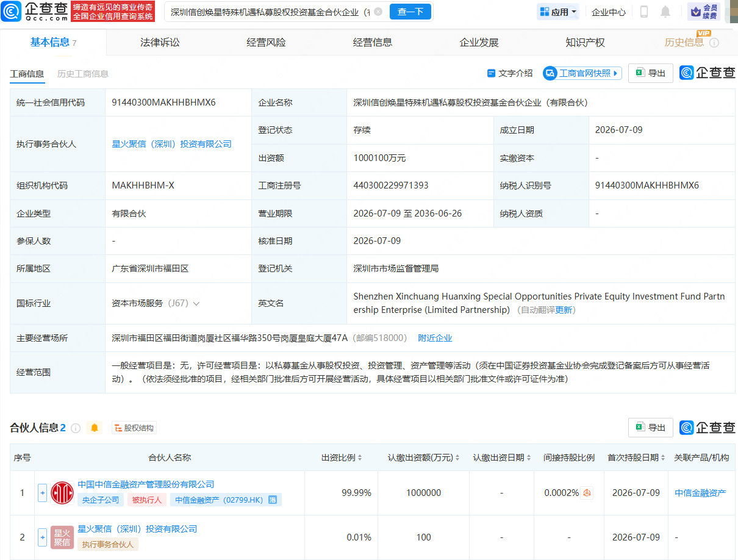Screen dimensions: 738x560
Task: Click the 港 stock icon after 02799.HK
Action: tap(273, 500)
